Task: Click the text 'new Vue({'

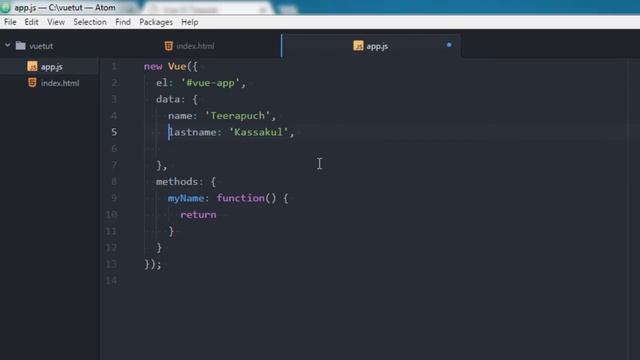Action: (171, 67)
